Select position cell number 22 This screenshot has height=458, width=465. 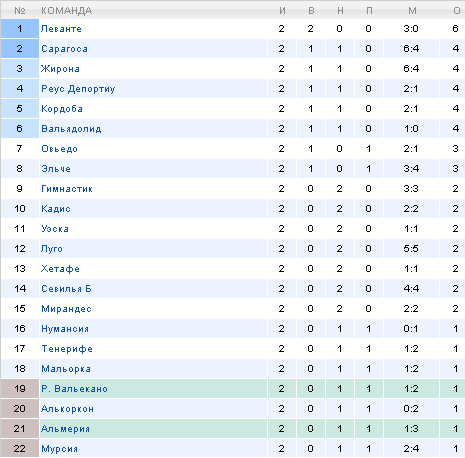click(20, 449)
